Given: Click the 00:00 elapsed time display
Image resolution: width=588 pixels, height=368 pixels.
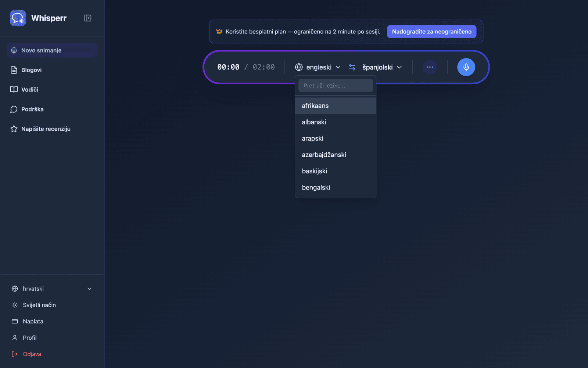Looking at the screenshot, I should pyautogui.click(x=228, y=67).
